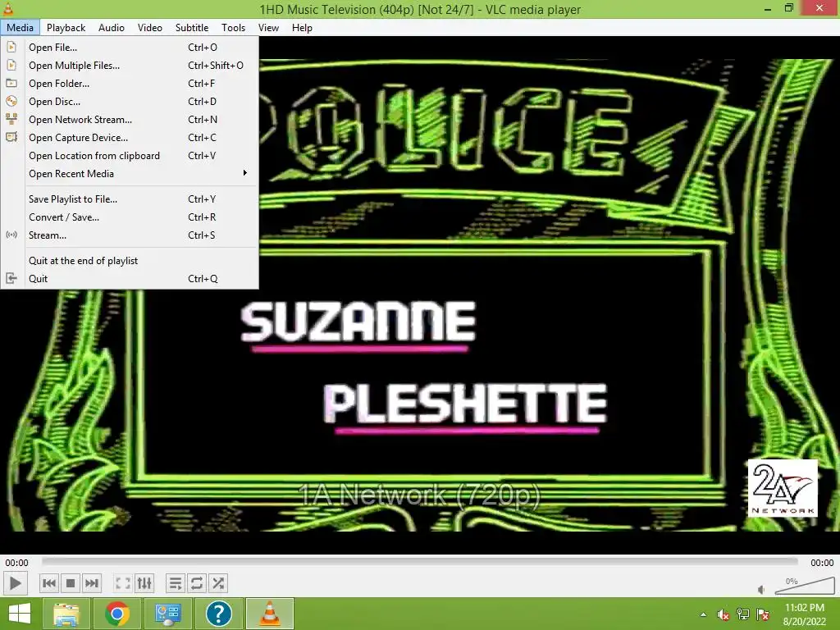Open the Subtitle menu
This screenshot has width=840, height=630.
pyautogui.click(x=192, y=27)
